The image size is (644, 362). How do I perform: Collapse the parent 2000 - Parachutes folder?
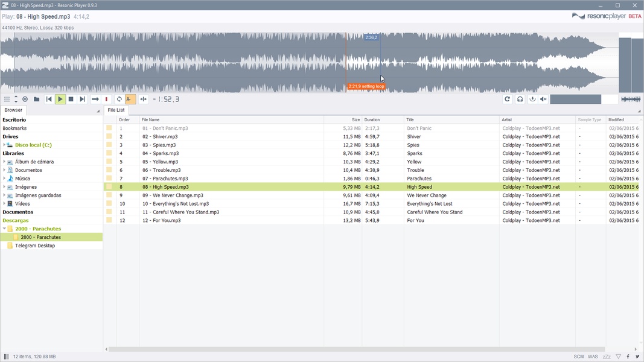(x=4, y=229)
